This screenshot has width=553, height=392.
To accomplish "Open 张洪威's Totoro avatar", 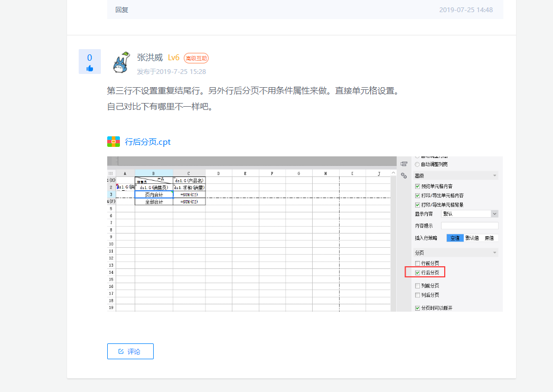I will point(122,63).
